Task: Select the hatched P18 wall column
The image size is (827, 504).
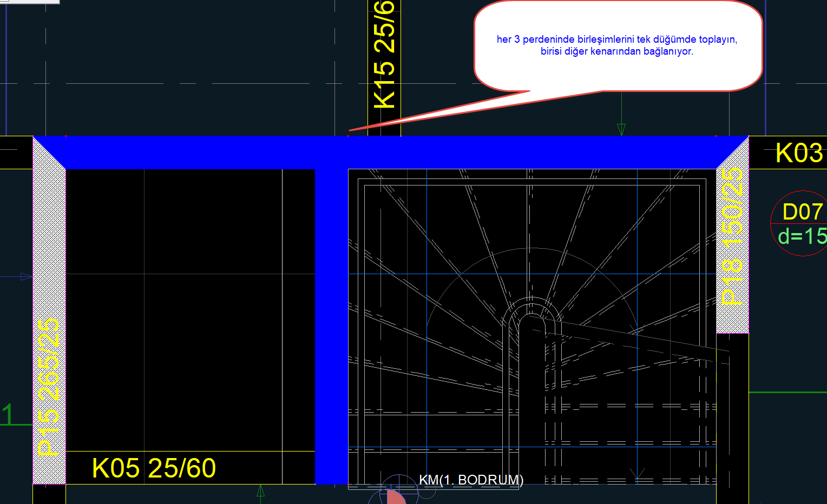Action: 733,235
